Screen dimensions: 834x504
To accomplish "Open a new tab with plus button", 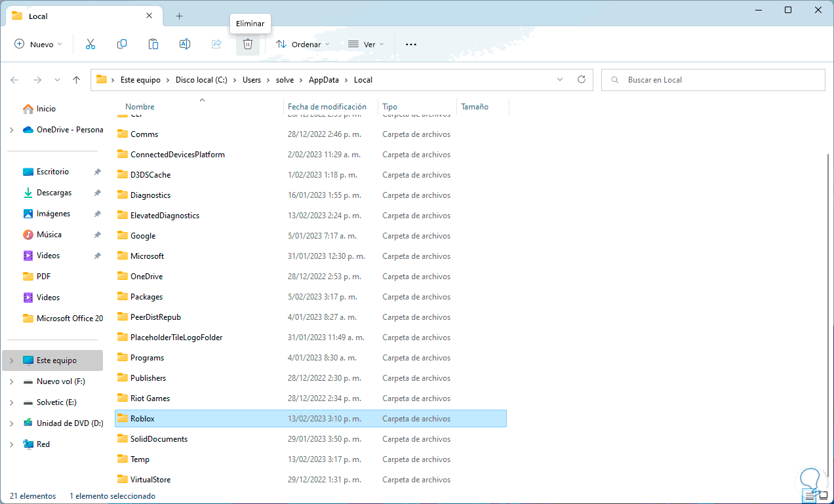I will (x=179, y=16).
